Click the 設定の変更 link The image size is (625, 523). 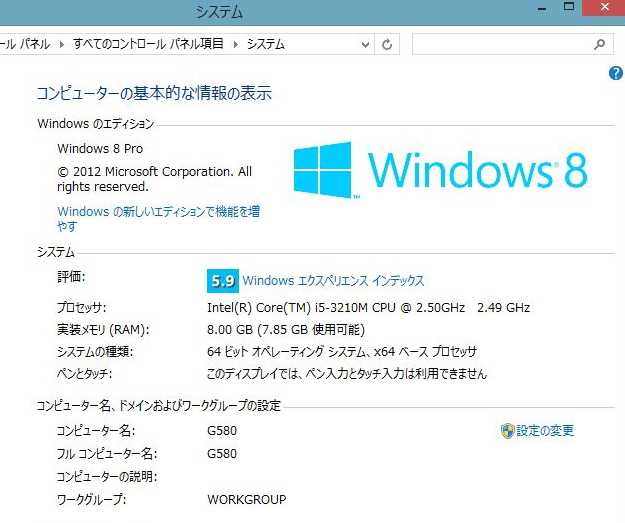coord(545,431)
